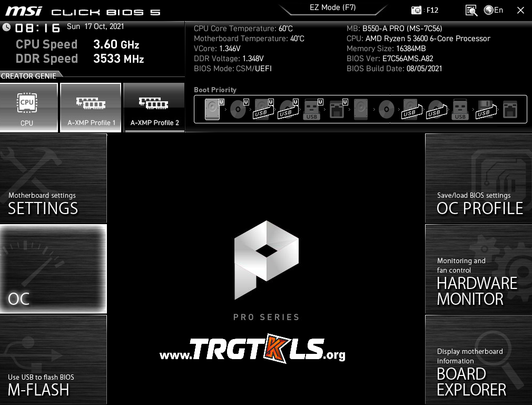Open the BIOS search magnifier icon
Image resolution: width=532 pixels, height=405 pixels.
pos(471,10)
